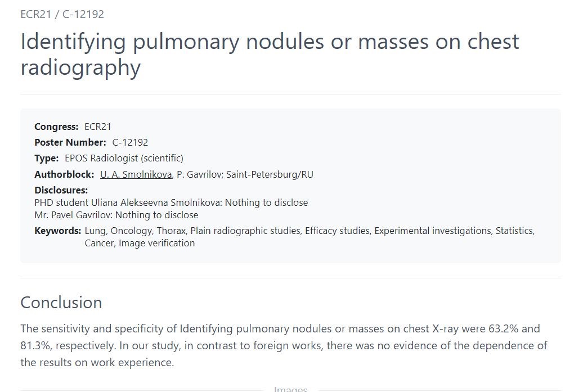This screenshot has height=392, width=583.
Task: Click the conclusion paragraph text
Action: [x=284, y=345]
